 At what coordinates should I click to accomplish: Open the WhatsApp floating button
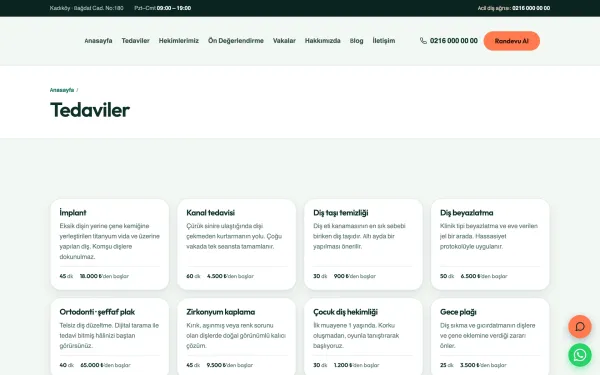tap(580, 355)
